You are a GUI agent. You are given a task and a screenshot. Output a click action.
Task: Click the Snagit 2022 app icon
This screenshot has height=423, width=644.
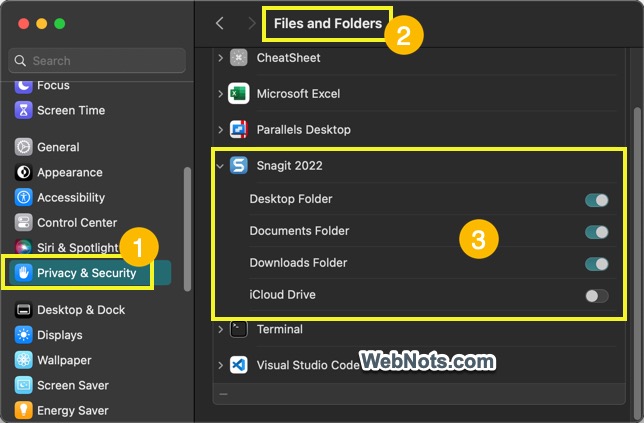point(239,166)
